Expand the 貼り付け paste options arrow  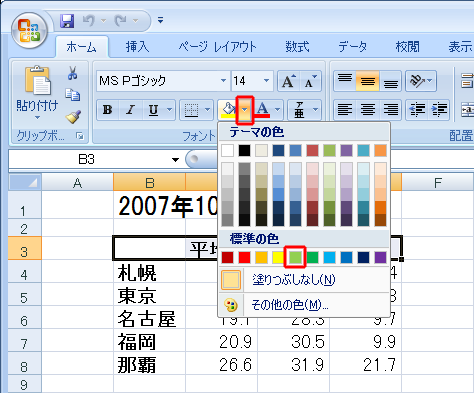pos(37,117)
